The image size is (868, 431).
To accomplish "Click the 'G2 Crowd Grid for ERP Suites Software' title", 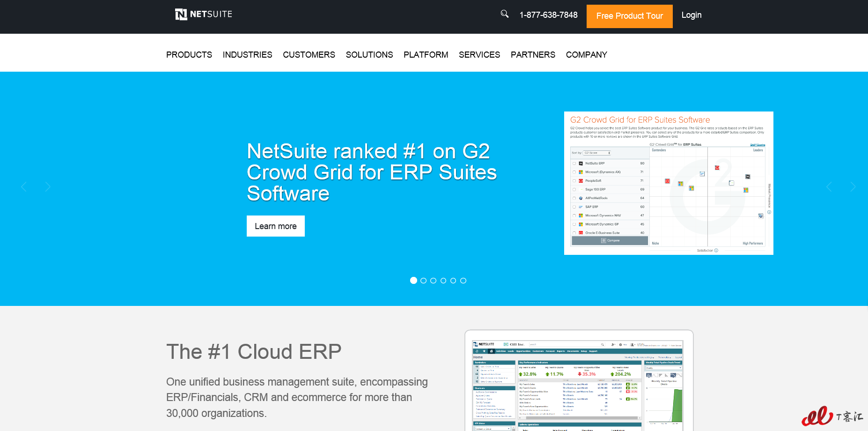I will tap(640, 120).
